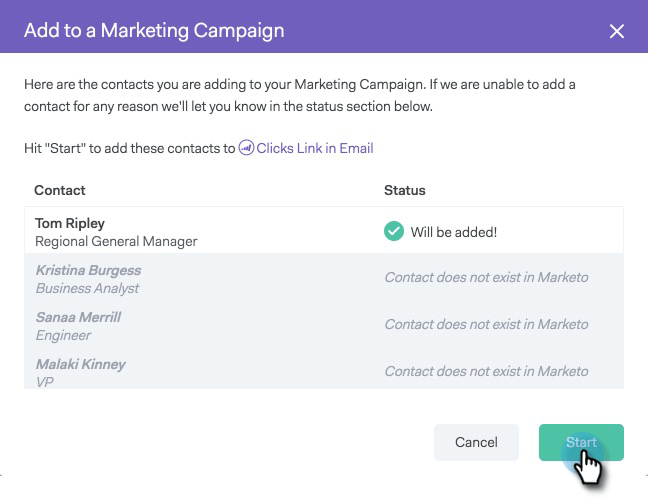Image resolution: width=648 pixels, height=501 pixels.
Task: Click the status message for Malaki Kinney
Action: point(486,371)
